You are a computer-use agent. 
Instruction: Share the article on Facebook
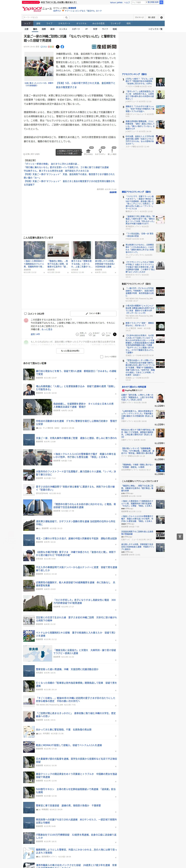click(62, 47)
